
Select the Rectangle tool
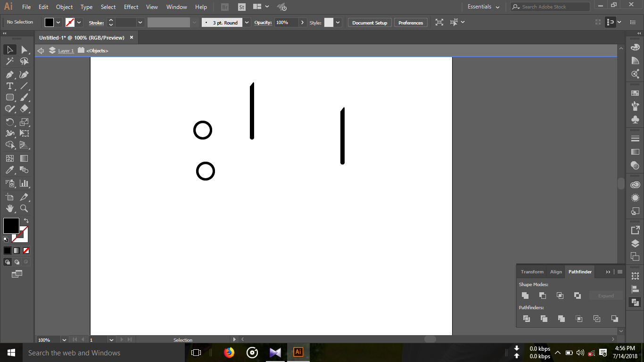click(9, 98)
